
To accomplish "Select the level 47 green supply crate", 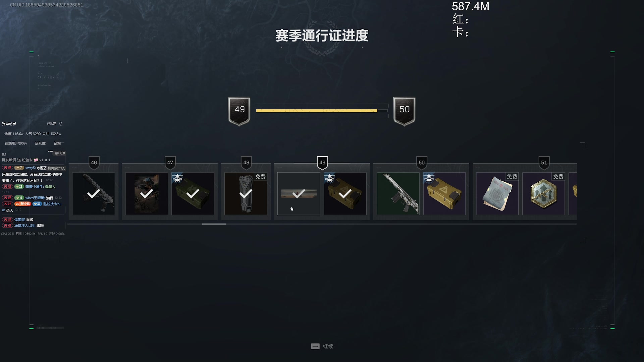I will click(x=193, y=194).
